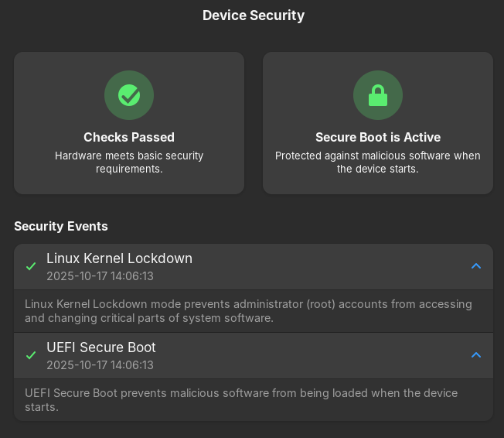The height and width of the screenshot is (438, 504).
Task: Click the UEFI Secure Boot timestamp
Action: tap(100, 365)
